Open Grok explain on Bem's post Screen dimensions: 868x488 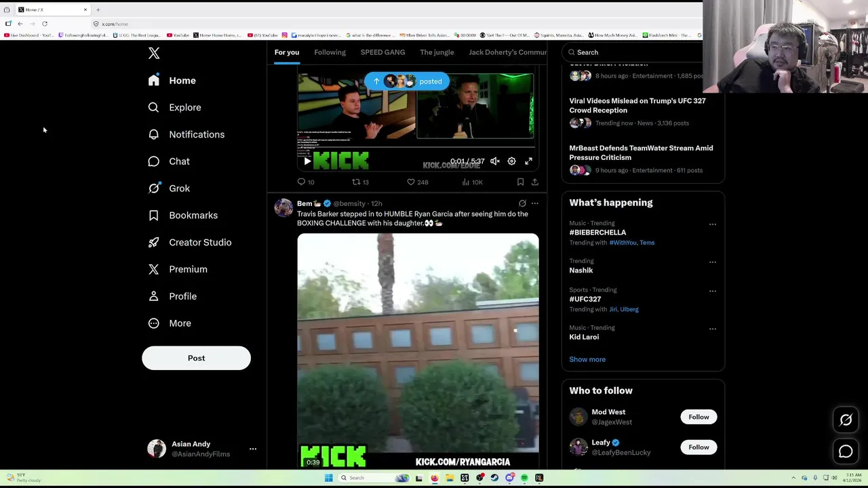pos(522,203)
